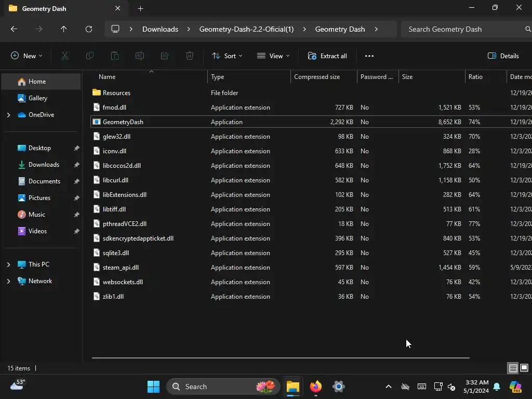The width and height of the screenshot is (532, 399).
Task: Open a new tab with plus
Action: pos(140,9)
